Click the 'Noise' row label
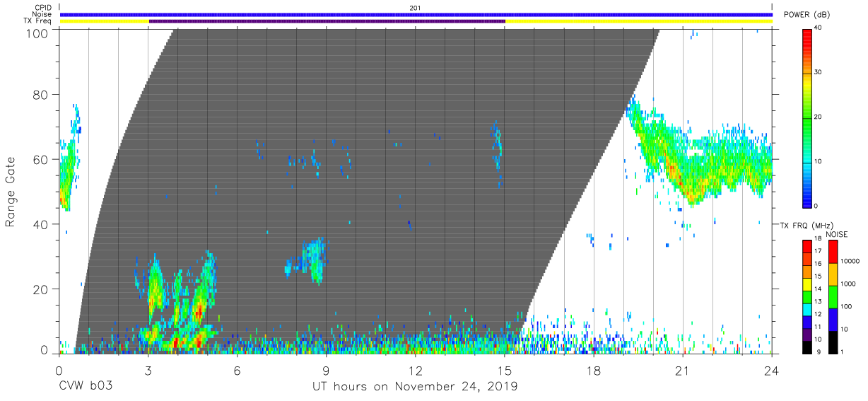868x401 pixels. 43,14
